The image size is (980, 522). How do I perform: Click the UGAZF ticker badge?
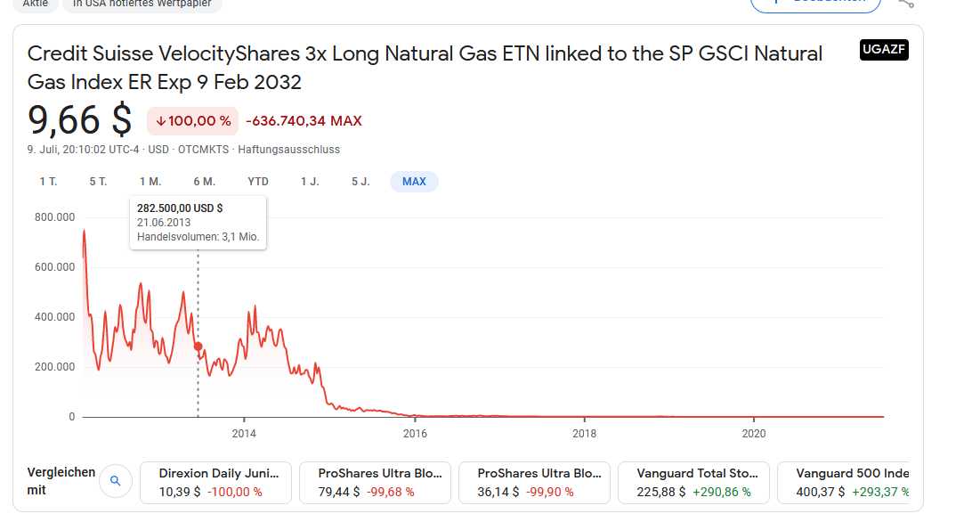click(884, 50)
